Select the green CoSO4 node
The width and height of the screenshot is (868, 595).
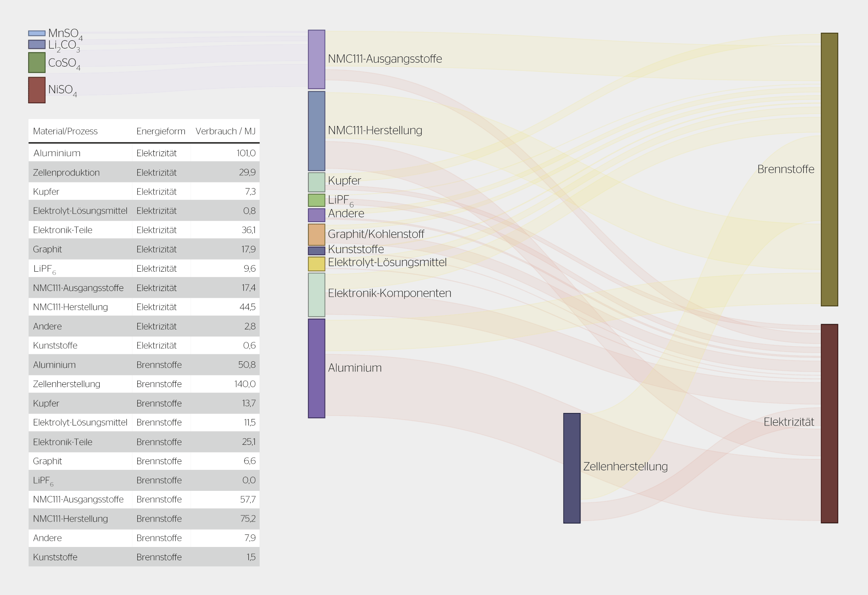click(x=37, y=63)
